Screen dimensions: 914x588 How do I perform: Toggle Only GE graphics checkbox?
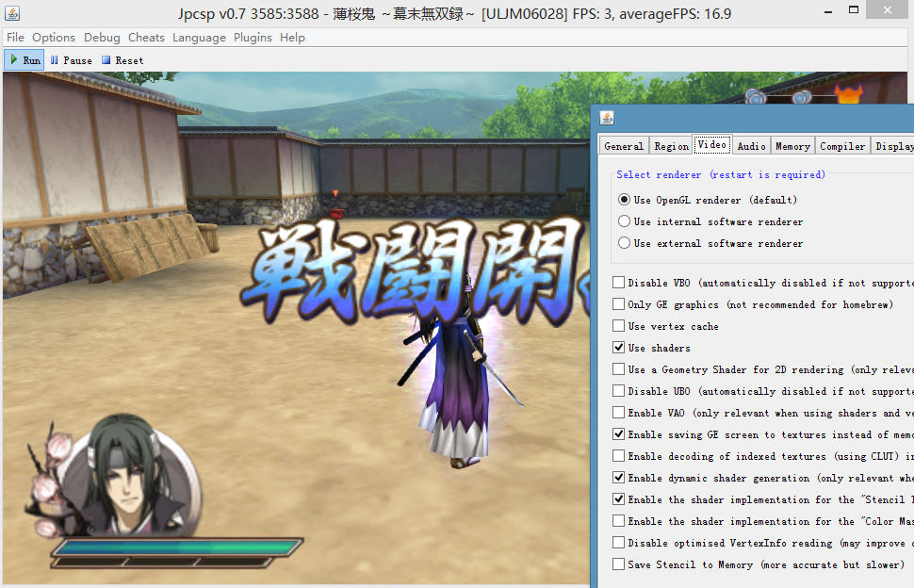[618, 304]
